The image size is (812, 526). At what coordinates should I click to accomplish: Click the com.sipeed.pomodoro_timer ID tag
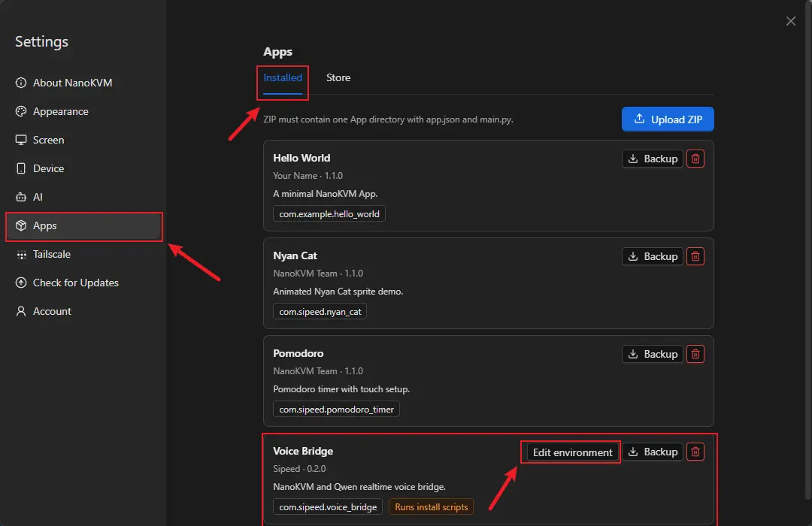[336, 410]
